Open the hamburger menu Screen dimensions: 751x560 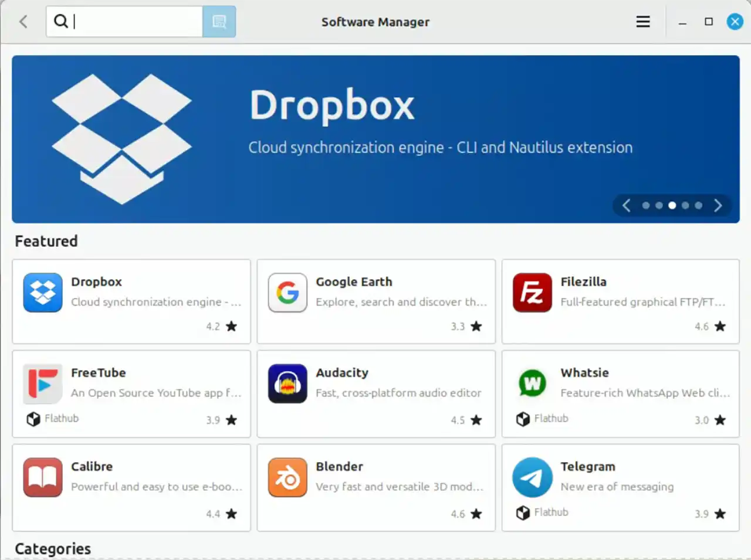click(643, 22)
